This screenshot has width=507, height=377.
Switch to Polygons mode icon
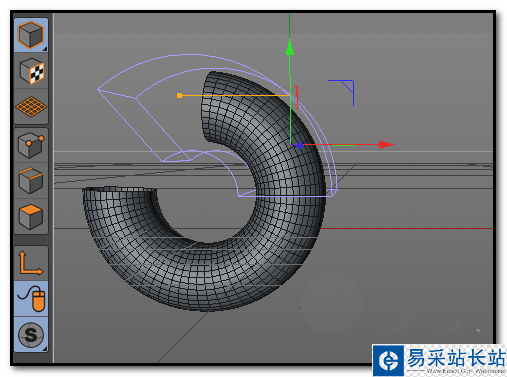click(x=31, y=217)
